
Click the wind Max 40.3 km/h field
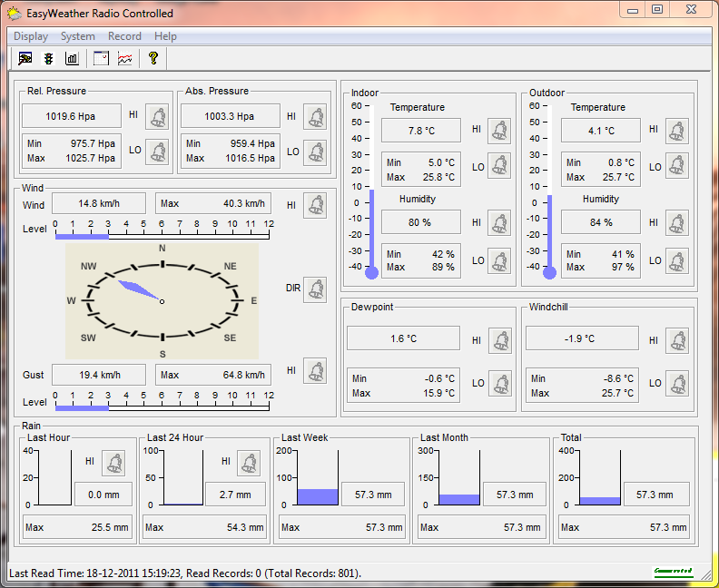click(x=213, y=203)
